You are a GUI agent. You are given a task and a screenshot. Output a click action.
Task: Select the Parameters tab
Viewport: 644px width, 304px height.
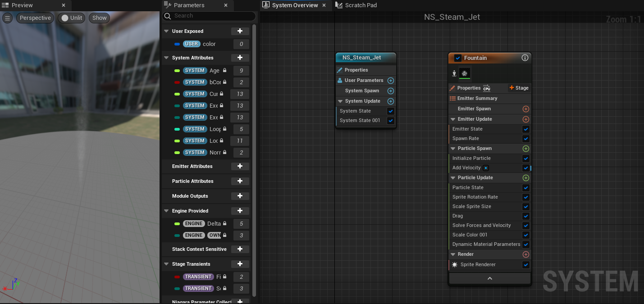click(x=189, y=5)
